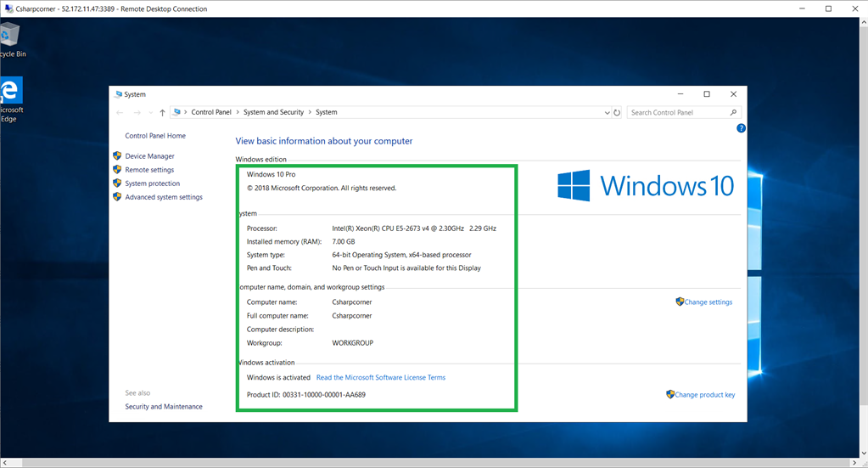The height and width of the screenshot is (468, 868).
Task: Minimize the System window
Action: 680,94
